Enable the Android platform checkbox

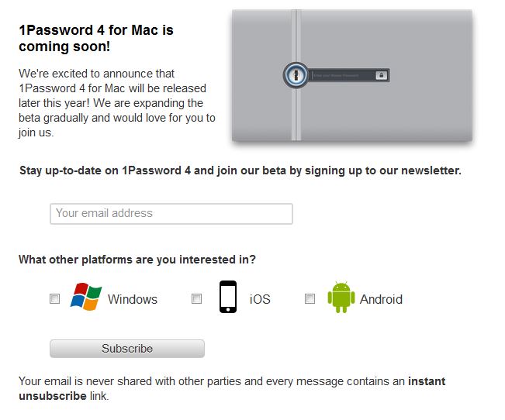tap(310, 298)
